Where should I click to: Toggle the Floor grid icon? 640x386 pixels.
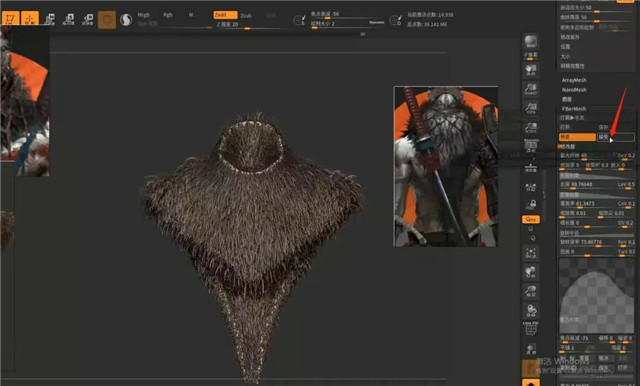[x=531, y=167]
